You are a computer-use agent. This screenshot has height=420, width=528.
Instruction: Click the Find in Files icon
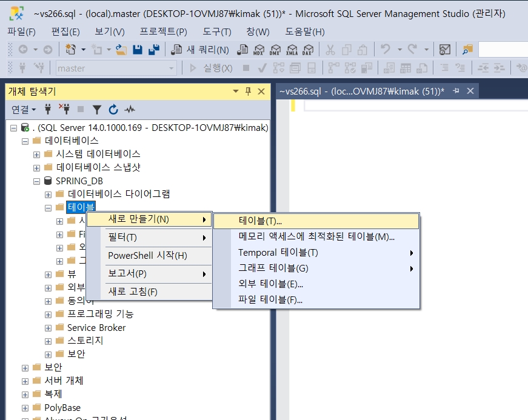[467, 50]
